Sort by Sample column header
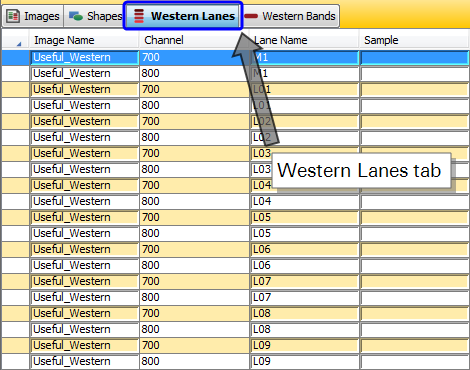Viewport: 470px width, 370px height. (414, 40)
